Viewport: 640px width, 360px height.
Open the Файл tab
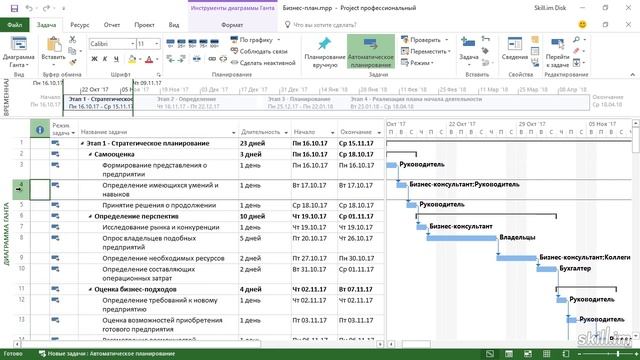15,25
